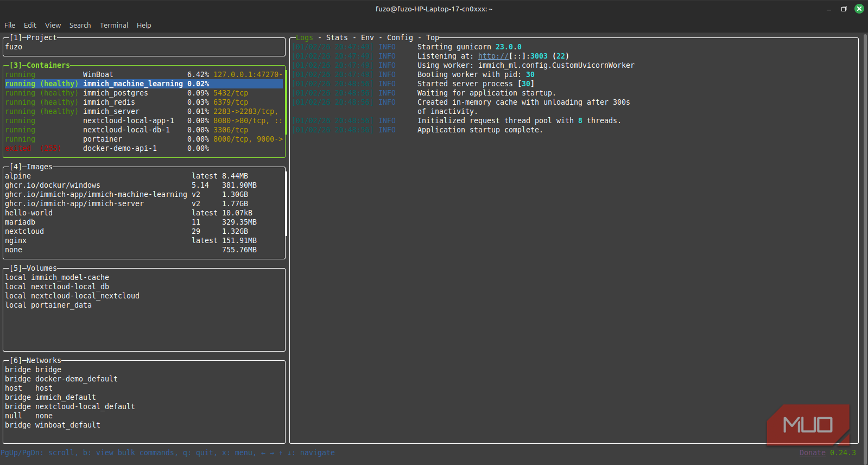Focus the [3] Containers panel title

pos(40,65)
